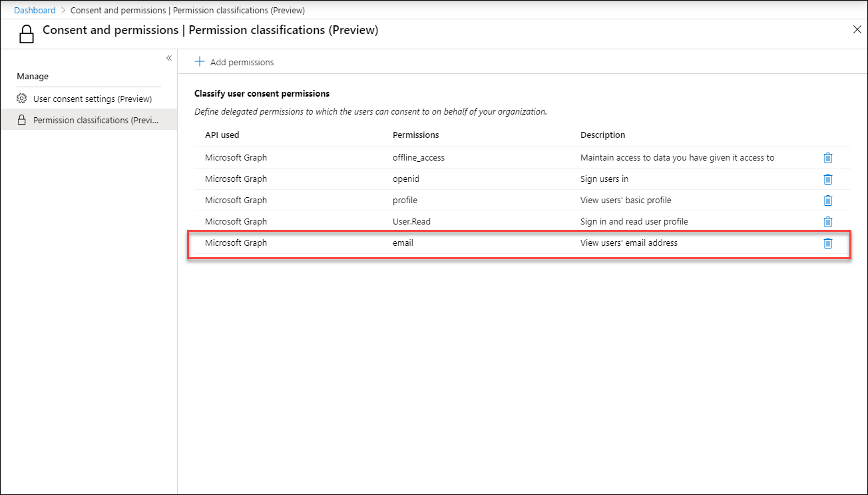
Task: Click the Permissions column header
Action: (x=416, y=135)
